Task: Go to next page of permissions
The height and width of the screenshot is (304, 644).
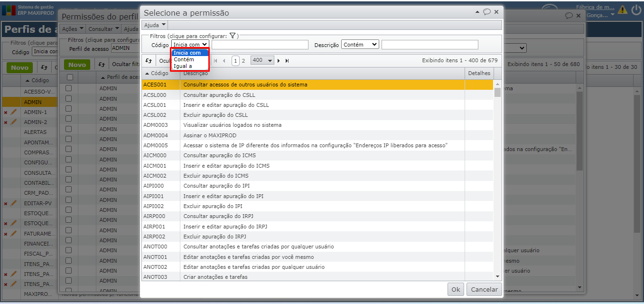Action: pyautogui.click(x=279, y=61)
